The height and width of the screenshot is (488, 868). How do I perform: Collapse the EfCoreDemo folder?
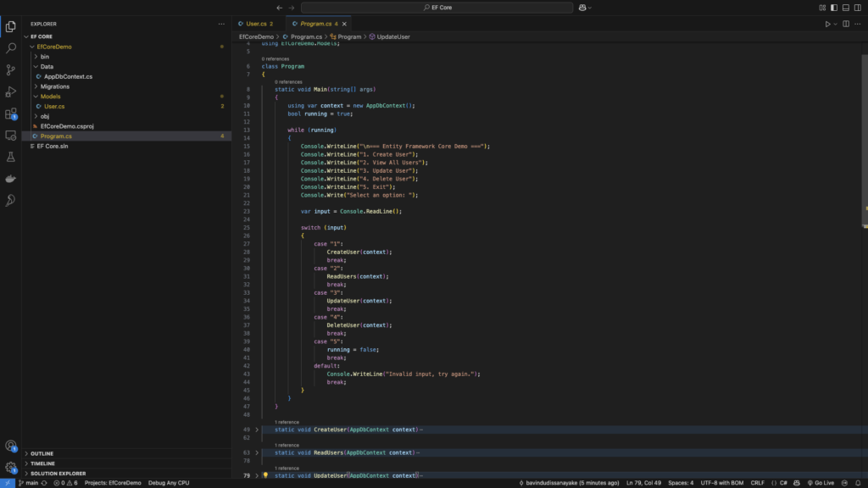coord(32,47)
